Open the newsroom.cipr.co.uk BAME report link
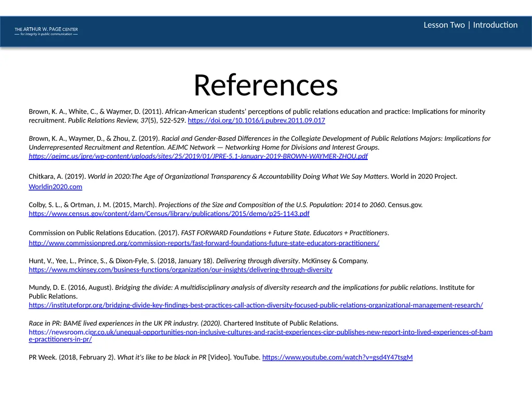532x399 pixels. (x=261, y=336)
